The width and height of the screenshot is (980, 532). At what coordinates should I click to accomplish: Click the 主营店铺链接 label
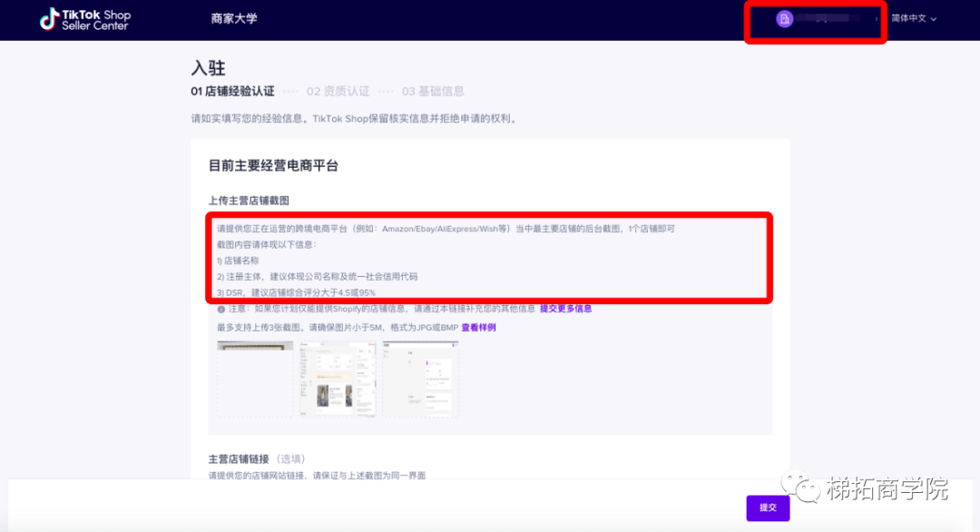coord(239,458)
